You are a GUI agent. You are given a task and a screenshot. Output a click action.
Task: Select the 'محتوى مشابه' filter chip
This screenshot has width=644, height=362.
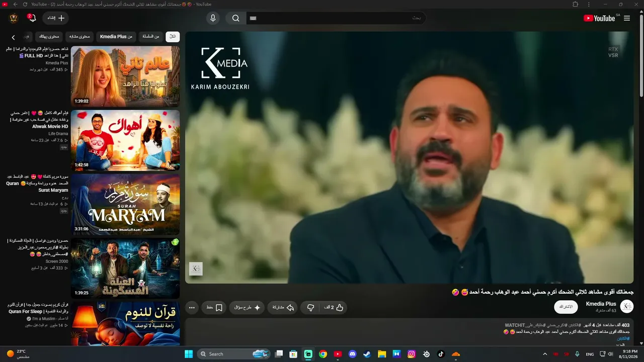(79, 36)
